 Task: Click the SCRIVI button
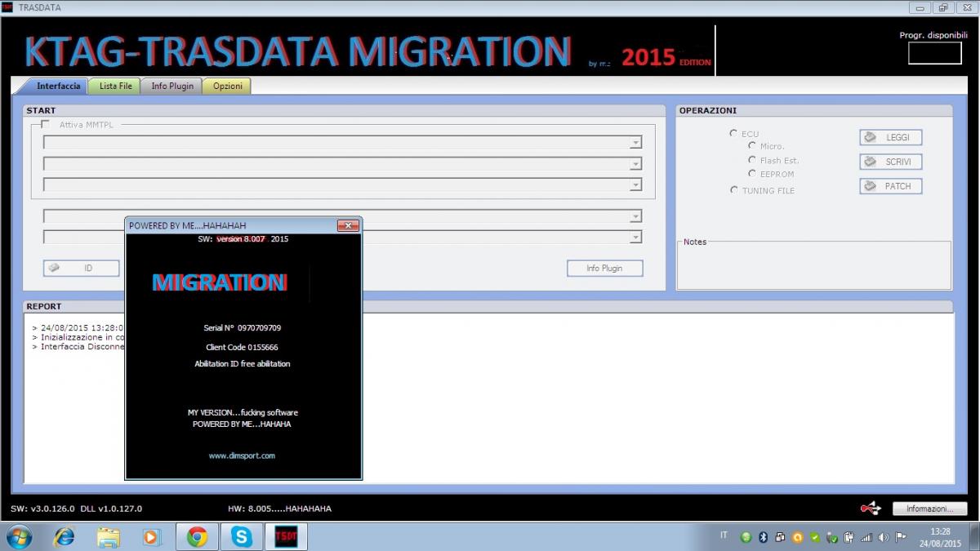point(890,162)
